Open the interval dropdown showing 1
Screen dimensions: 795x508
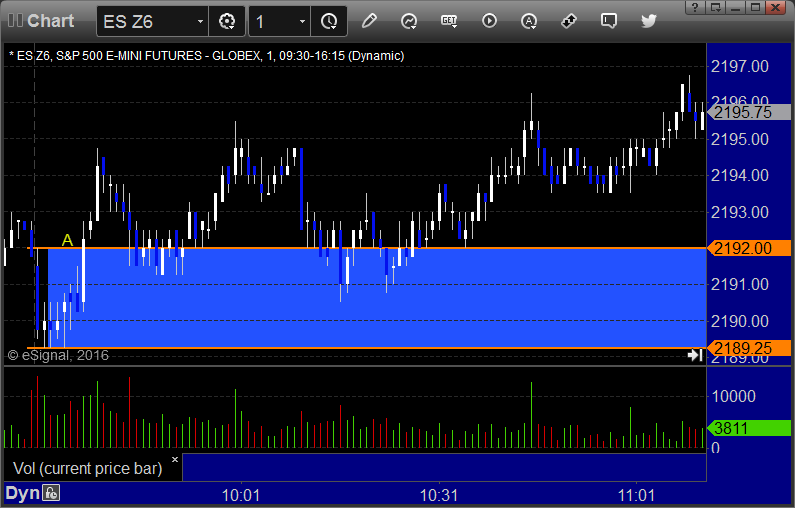pos(302,21)
